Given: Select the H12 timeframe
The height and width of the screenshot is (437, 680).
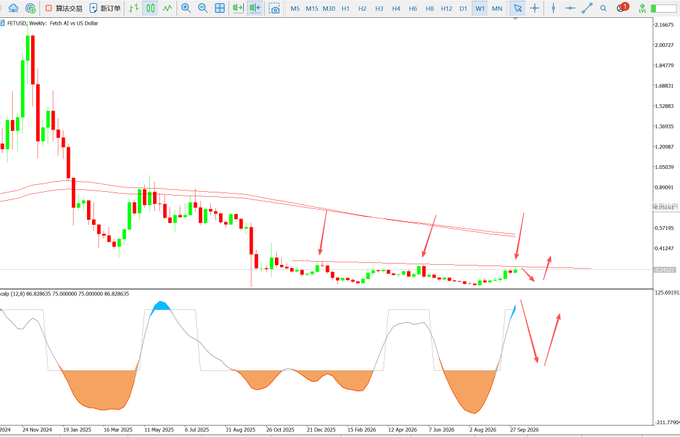Looking at the screenshot, I should coord(447,8).
